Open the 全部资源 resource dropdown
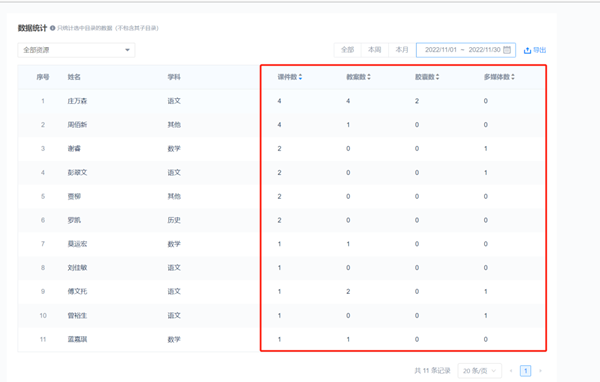 76,50
